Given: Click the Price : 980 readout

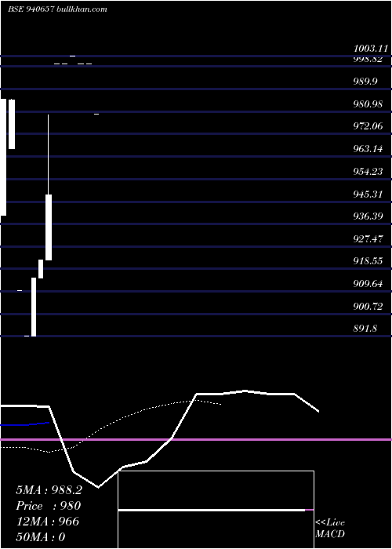Looking at the screenshot, I should (49, 506).
